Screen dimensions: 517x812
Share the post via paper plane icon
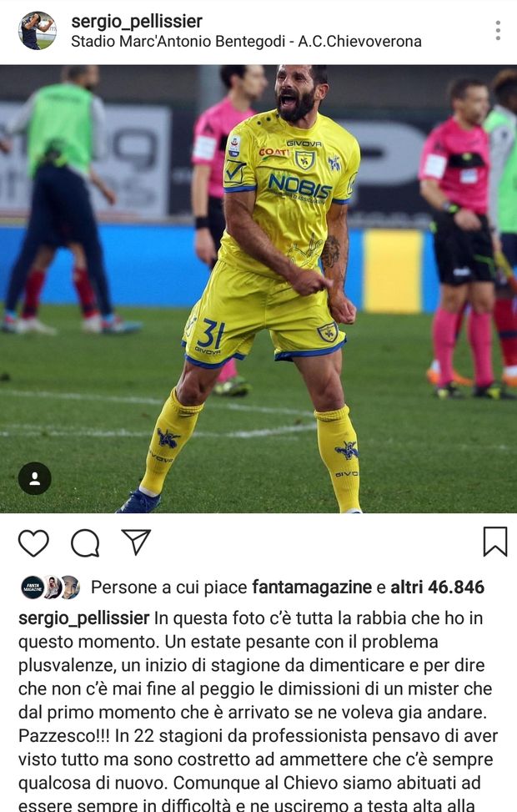(x=136, y=542)
